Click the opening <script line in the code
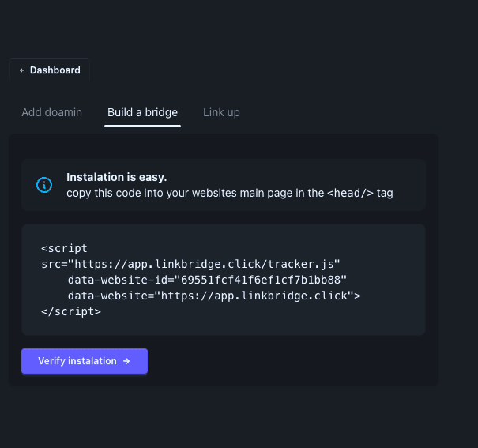The height and width of the screenshot is (448, 478). [x=64, y=248]
